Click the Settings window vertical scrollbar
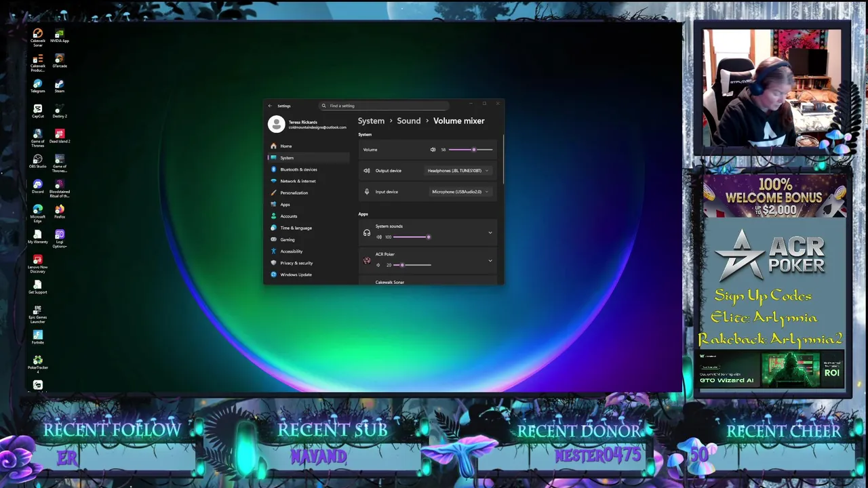 (503, 159)
